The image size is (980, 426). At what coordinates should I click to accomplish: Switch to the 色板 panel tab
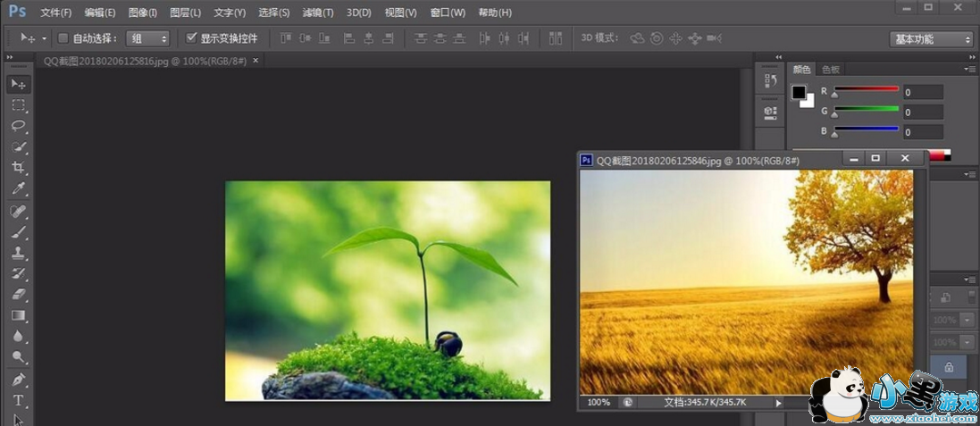point(831,69)
